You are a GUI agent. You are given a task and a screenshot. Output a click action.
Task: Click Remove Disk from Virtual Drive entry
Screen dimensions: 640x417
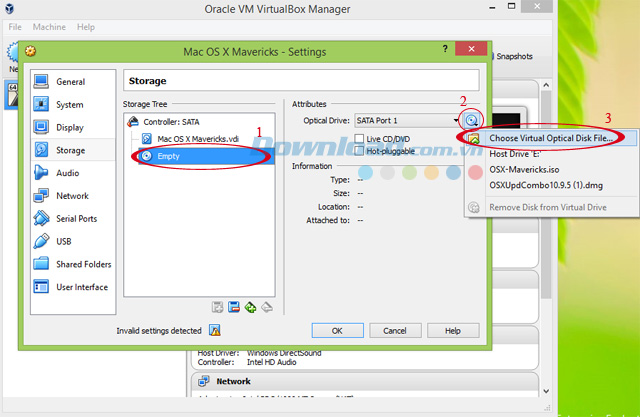point(551,207)
